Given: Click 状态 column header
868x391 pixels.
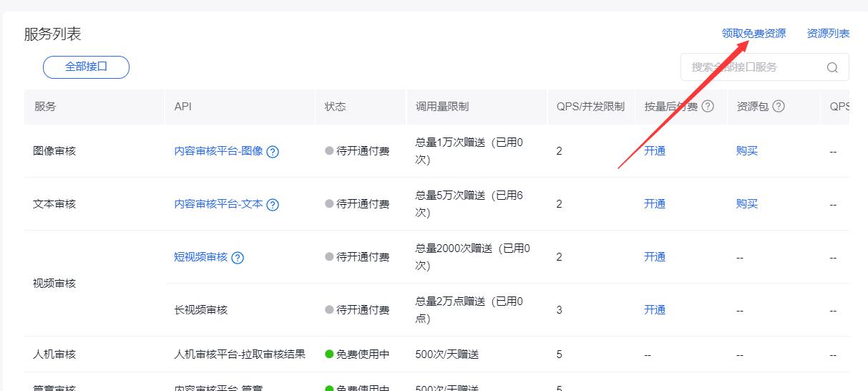Looking at the screenshot, I should (336, 107).
